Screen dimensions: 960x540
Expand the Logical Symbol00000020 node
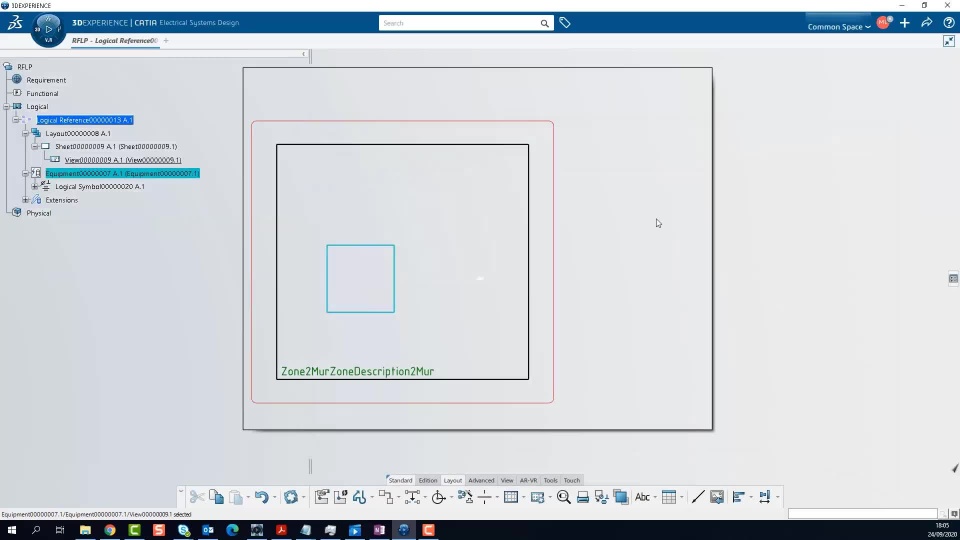coord(35,187)
